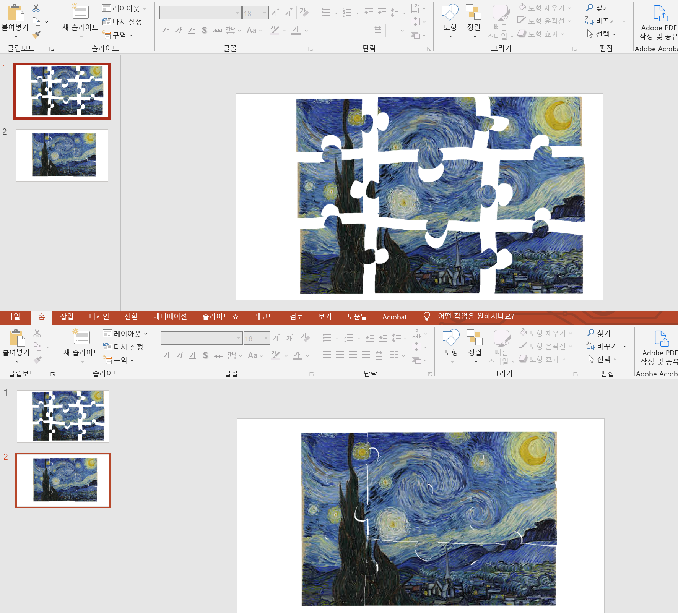Toggle the bold 가 button under the tab bar
The width and height of the screenshot is (678, 616).
(x=166, y=355)
